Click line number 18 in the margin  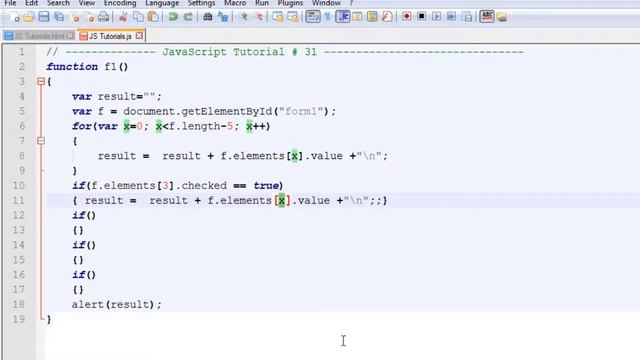point(18,304)
